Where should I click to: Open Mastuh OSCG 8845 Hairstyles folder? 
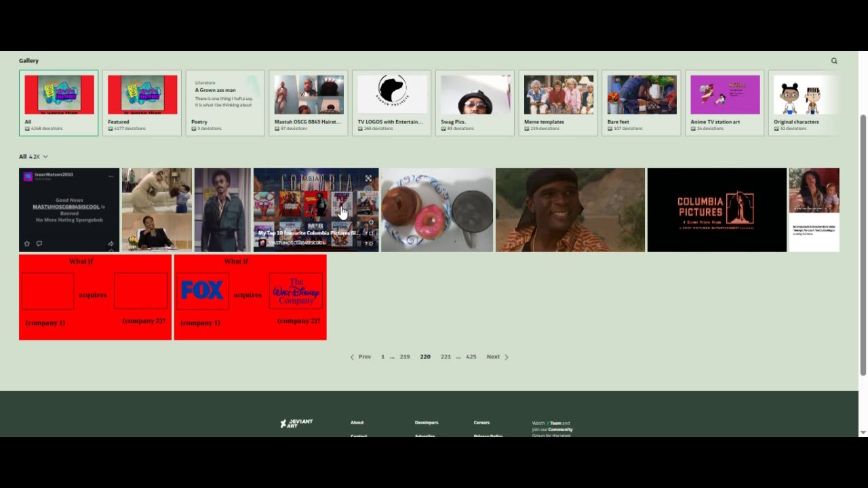tap(309, 103)
